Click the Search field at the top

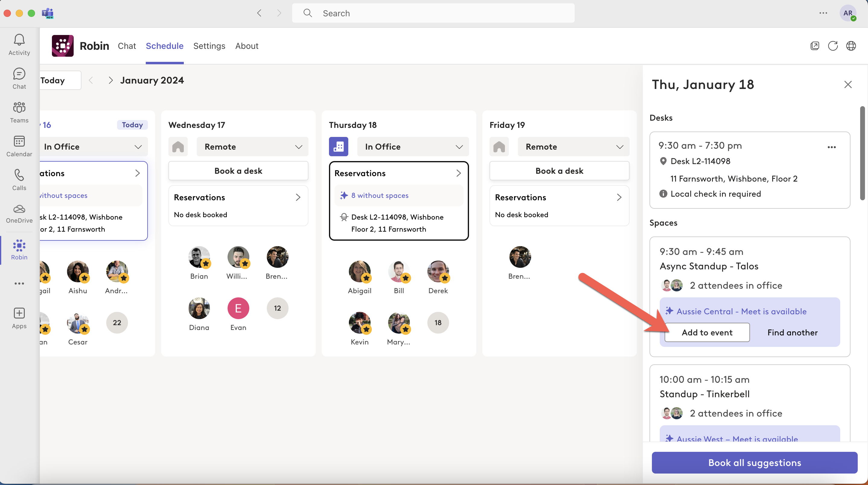(x=433, y=13)
